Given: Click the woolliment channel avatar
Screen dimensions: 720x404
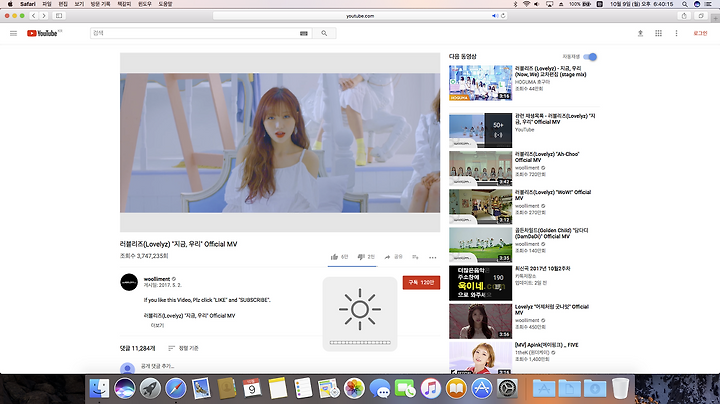Looking at the screenshot, I should 129,282.
